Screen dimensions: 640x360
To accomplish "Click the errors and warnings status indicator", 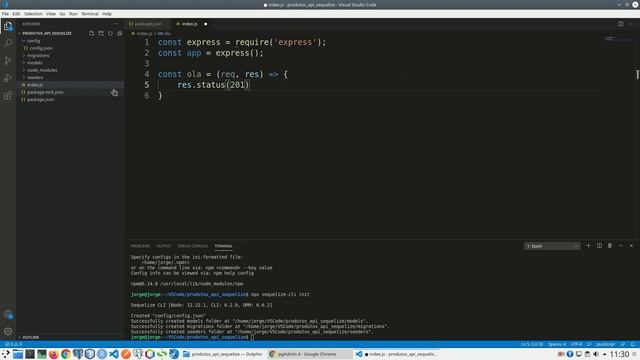I will [13, 344].
